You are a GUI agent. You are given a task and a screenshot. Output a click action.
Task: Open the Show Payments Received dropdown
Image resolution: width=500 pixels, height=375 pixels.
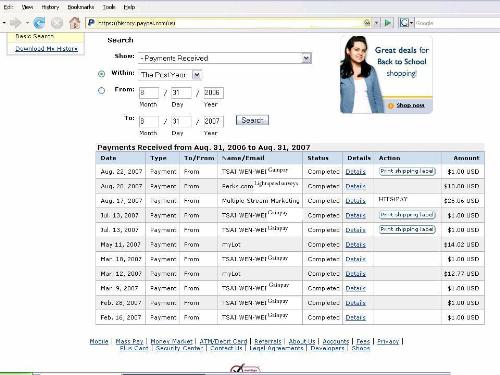coord(225,58)
